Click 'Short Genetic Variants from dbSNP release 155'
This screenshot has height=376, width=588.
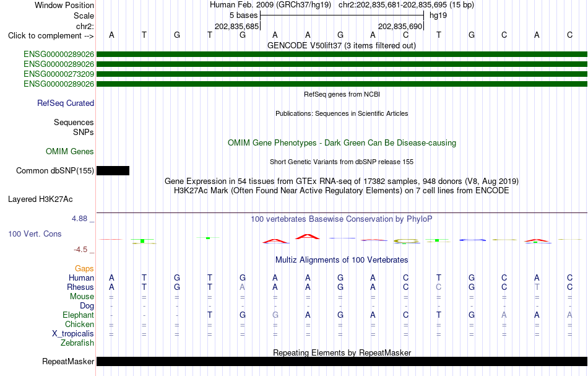point(342,162)
